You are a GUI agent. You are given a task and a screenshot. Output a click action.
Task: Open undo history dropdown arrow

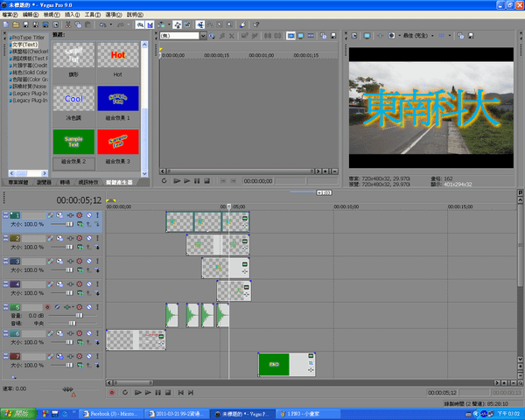point(111,24)
